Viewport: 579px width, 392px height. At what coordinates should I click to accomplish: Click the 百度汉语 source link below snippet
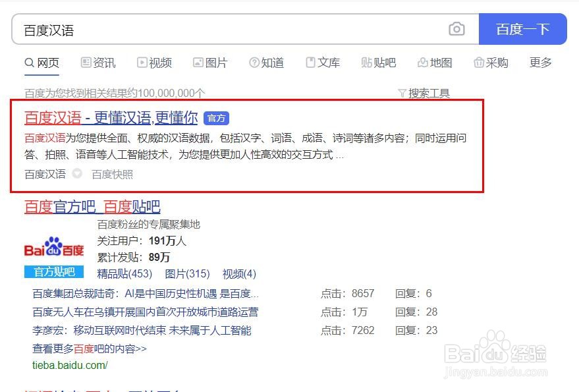tap(45, 174)
